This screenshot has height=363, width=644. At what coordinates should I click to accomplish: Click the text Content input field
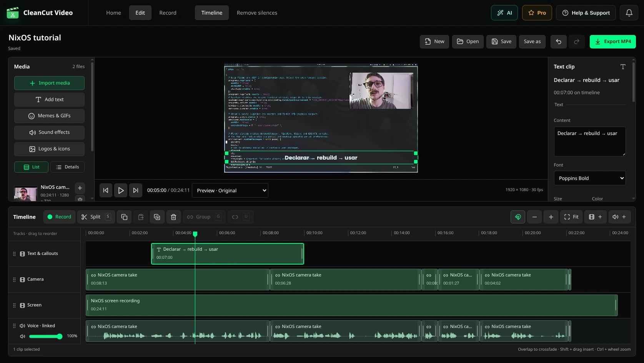(x=590, y=142)
